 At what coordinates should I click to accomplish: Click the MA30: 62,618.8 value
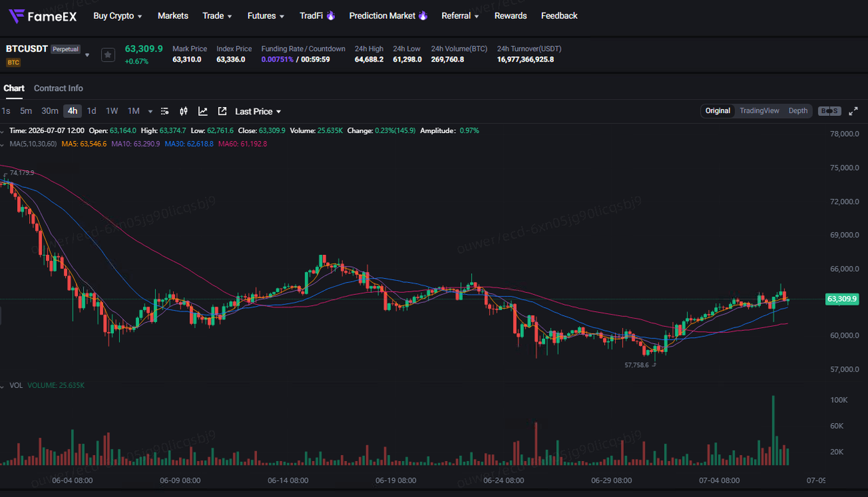189,144
